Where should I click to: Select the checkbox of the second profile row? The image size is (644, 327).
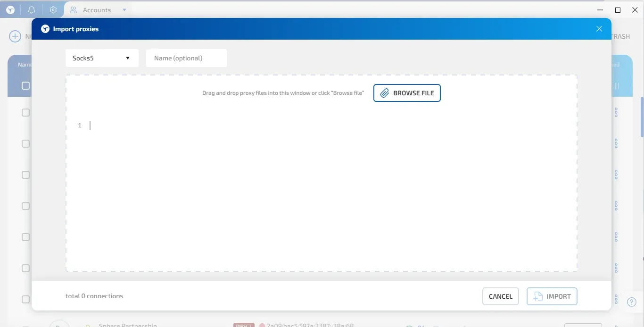pos(25,143)
